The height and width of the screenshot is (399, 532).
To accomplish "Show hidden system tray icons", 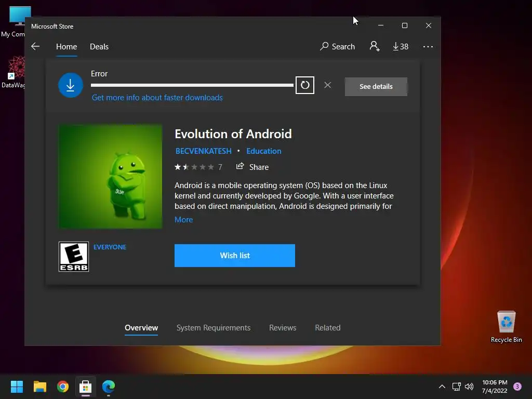I will pos(442,387).
